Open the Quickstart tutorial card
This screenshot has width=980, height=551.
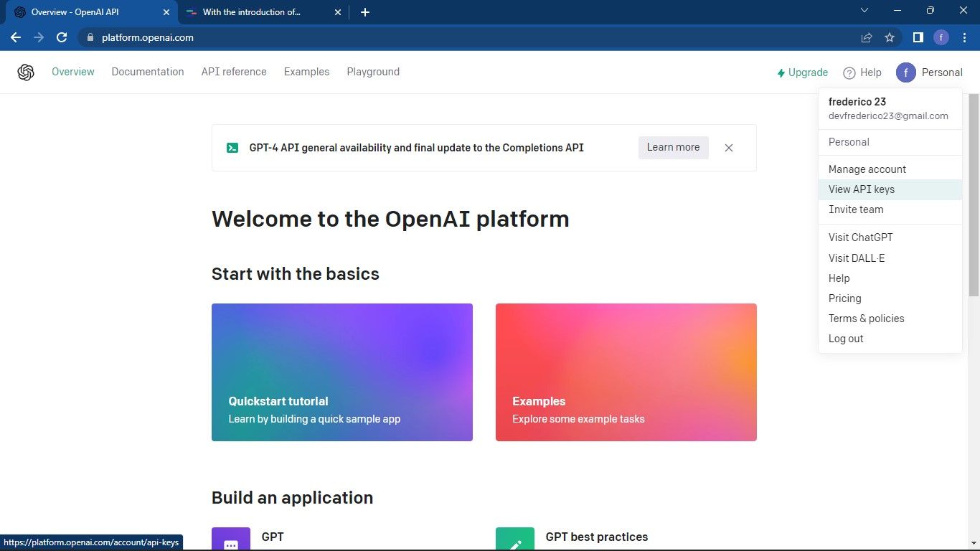coord(341,372)
